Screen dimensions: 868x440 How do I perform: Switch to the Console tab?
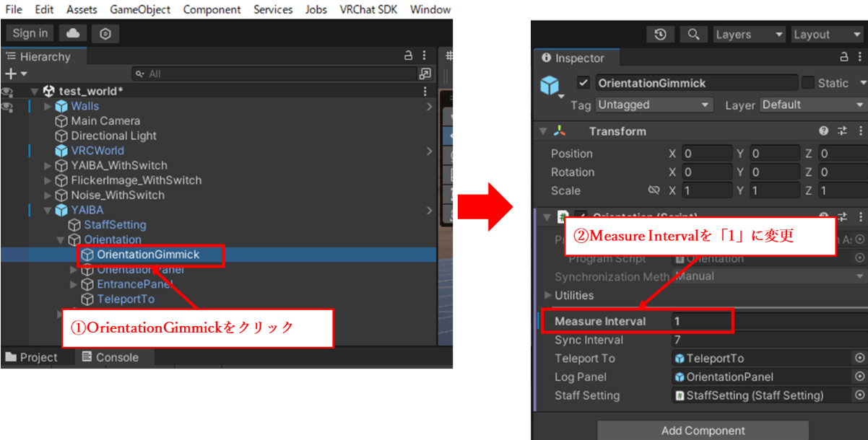109,357
